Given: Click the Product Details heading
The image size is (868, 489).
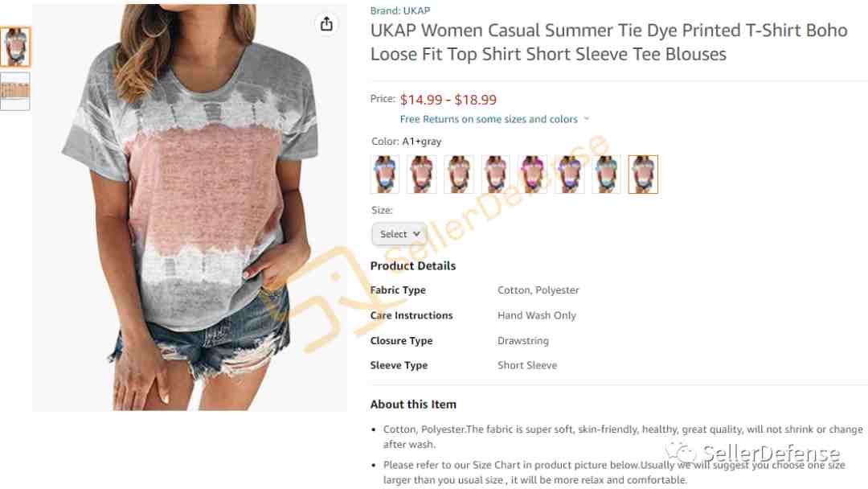Looking at the screenshot, I should (413, 266).
